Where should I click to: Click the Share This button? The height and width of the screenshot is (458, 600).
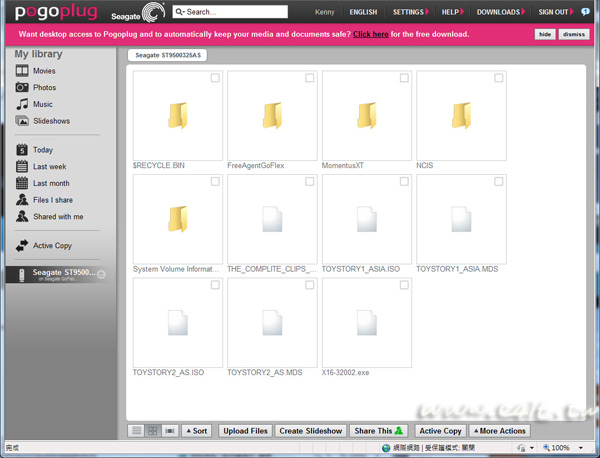(x=378, y=431)
